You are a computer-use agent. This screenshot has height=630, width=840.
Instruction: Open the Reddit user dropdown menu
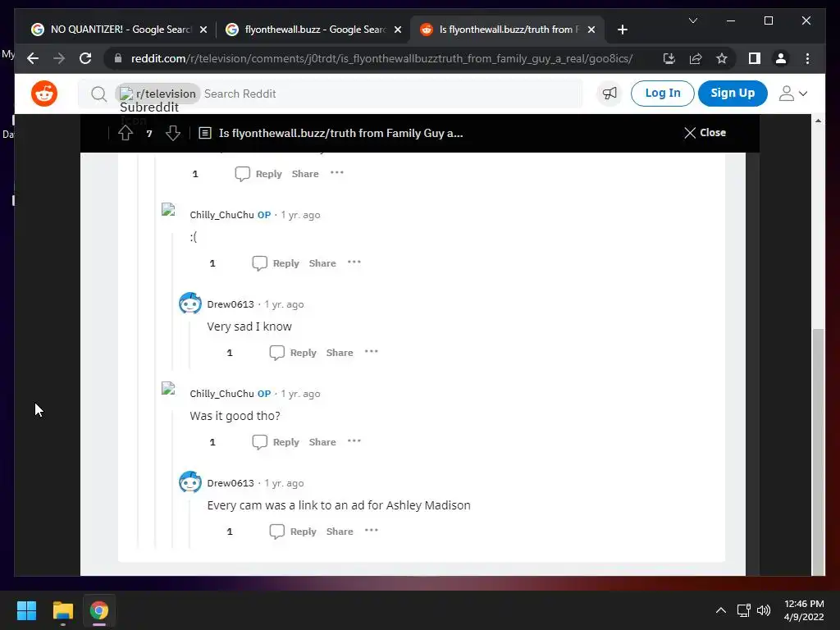click(793, 94)
